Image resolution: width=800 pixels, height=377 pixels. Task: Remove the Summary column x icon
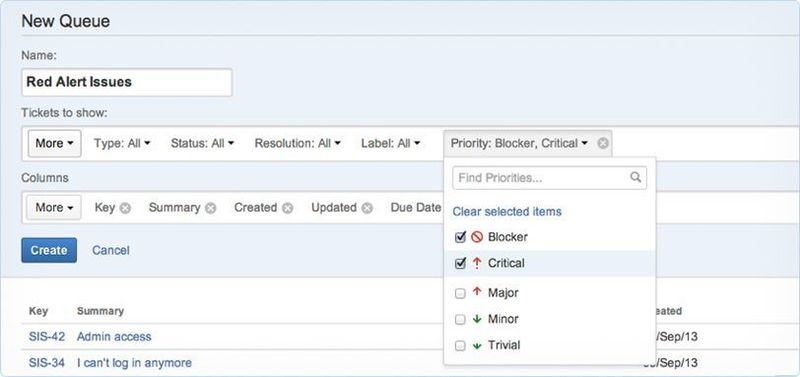[x=211, y=208]
